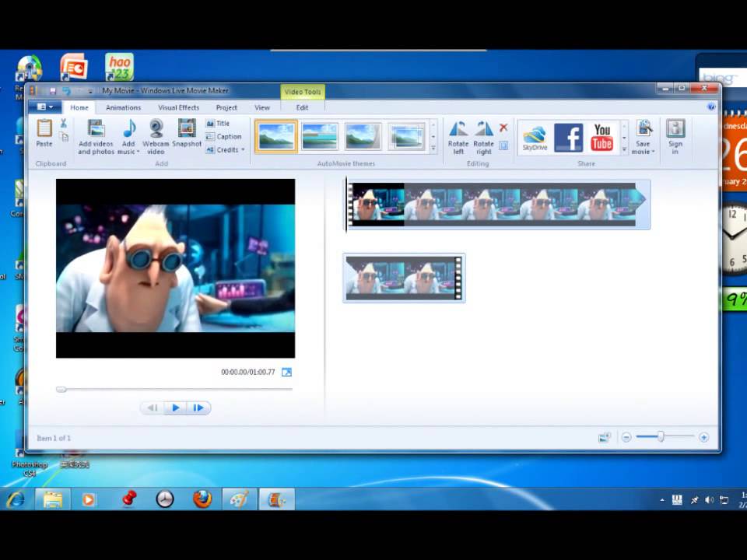Screen dimensions: 747x560
Task: Add a Title to the movie
Action: tap(218, 124)
